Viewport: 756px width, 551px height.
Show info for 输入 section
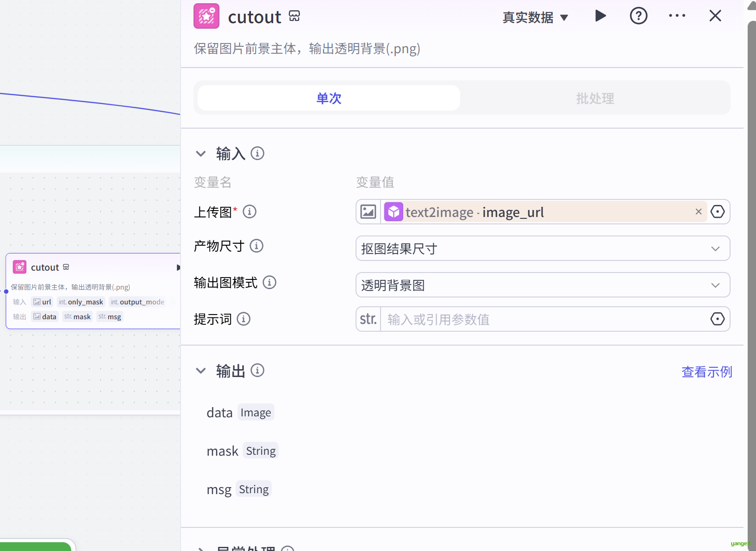click(257, 153)
